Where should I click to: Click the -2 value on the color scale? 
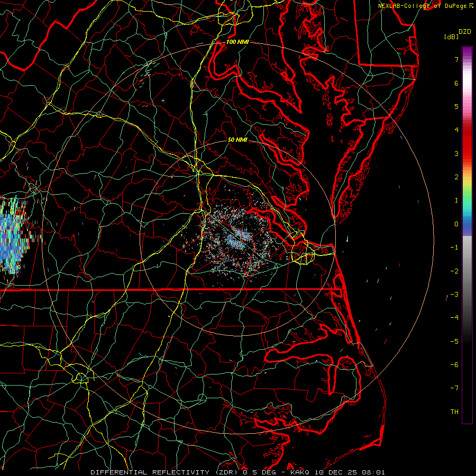(x=454, y=271)
